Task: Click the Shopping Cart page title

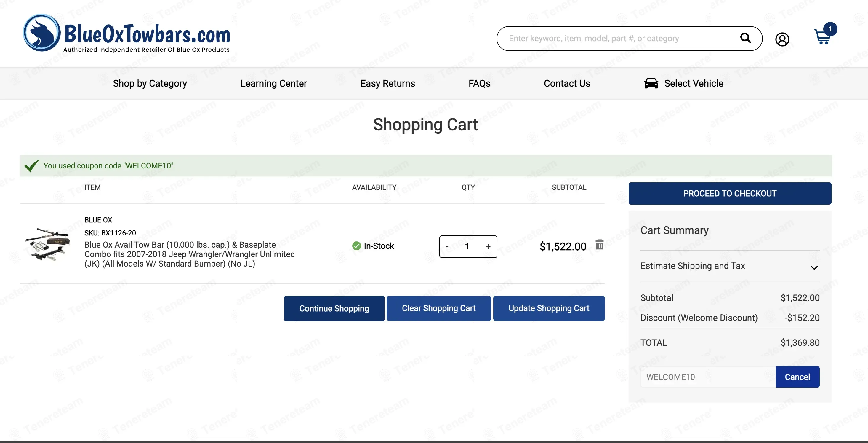Action: [x=425, y=125]
